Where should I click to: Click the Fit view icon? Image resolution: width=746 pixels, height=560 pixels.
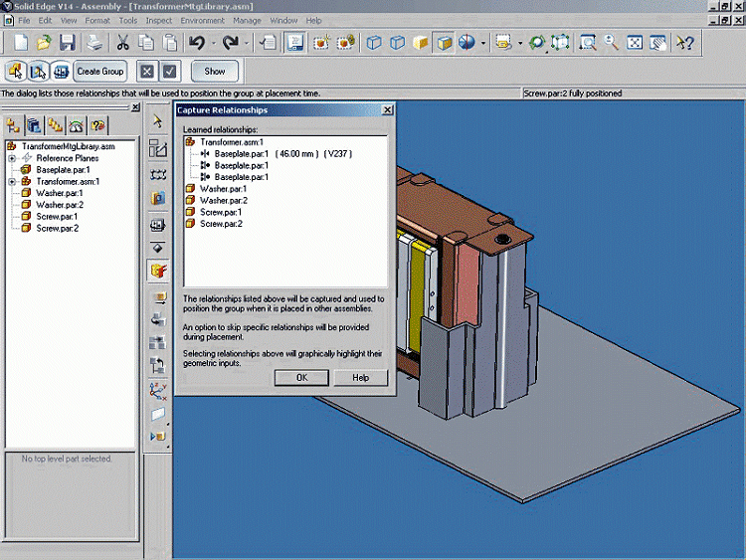(x=635, y=43)
